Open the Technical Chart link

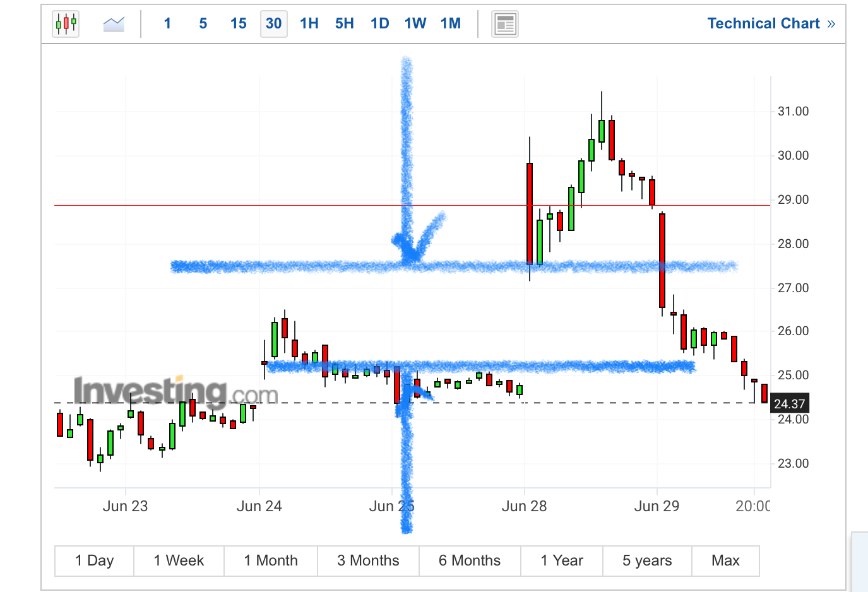coord(771,24)
